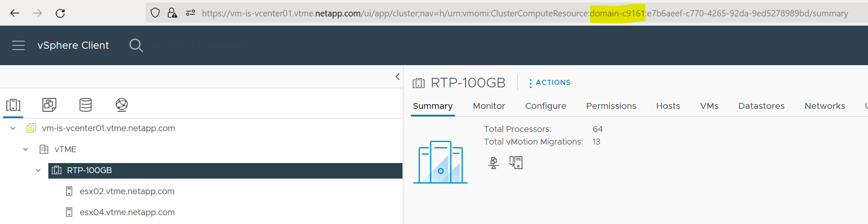Collapse the RTP-100GB cluster node
This screenshot has height=224, width=868.
pyautogui.click(x=38, y=171)
